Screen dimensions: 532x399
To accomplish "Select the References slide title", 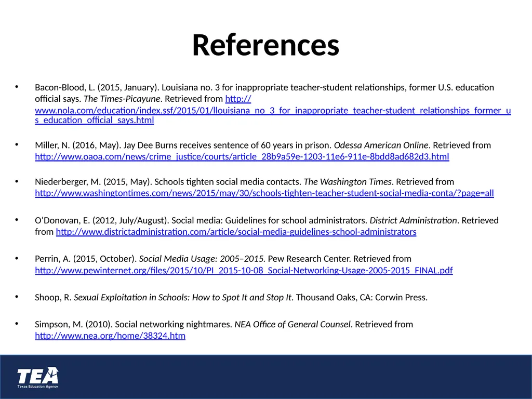I will click(x=265, y=45).
